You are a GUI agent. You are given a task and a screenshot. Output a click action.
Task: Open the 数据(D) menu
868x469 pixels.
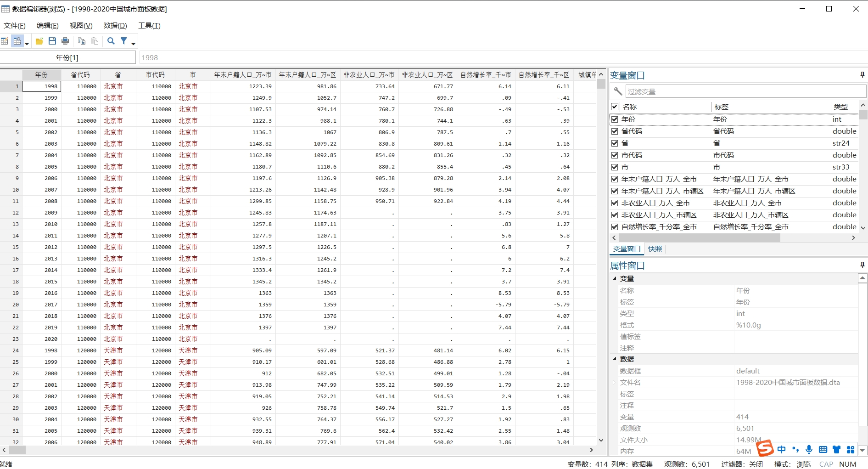[115, 26]
